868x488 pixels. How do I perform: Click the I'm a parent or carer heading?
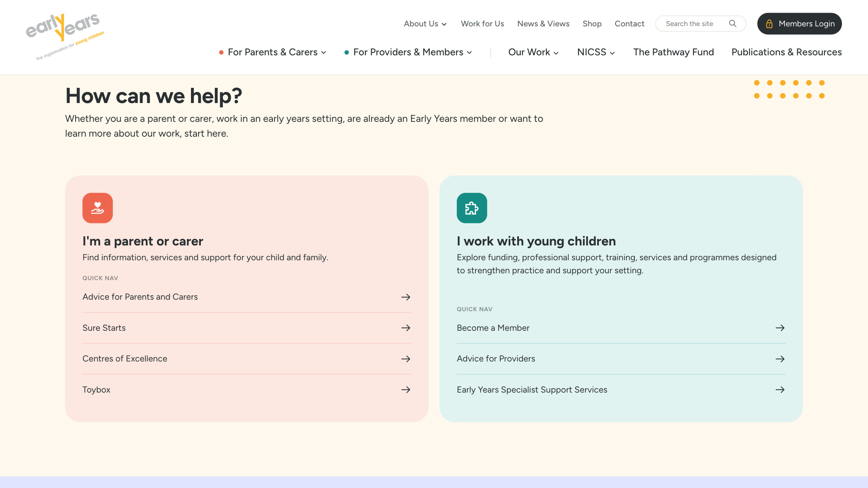click(x=143, y=241)
